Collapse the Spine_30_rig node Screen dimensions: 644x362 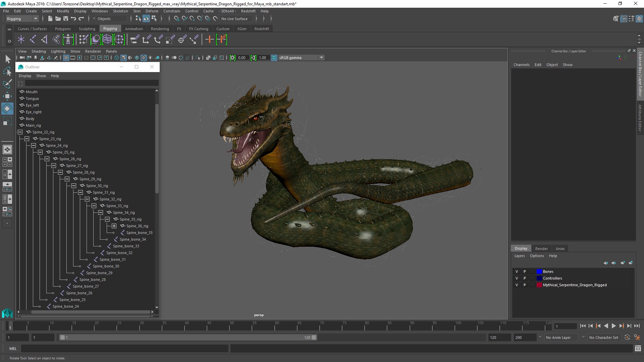point(74,186)
